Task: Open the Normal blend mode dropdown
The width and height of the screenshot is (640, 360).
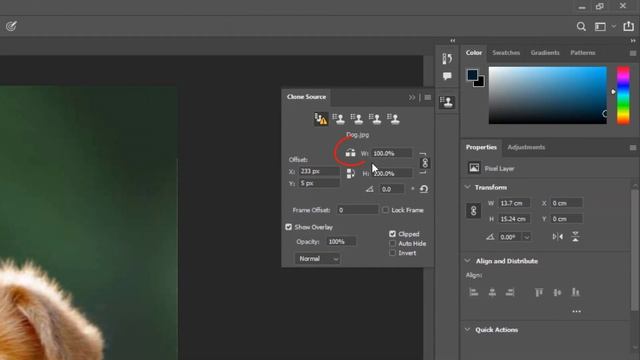Action: coord(317,258)
